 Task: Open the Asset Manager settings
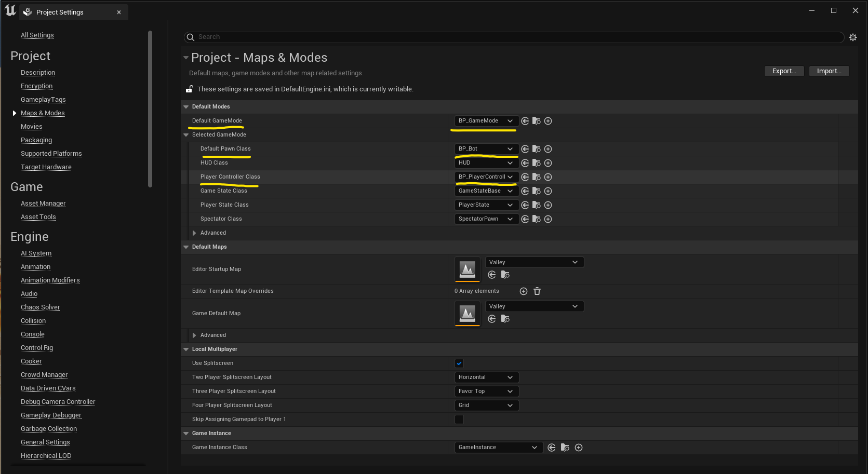[43, 204]
